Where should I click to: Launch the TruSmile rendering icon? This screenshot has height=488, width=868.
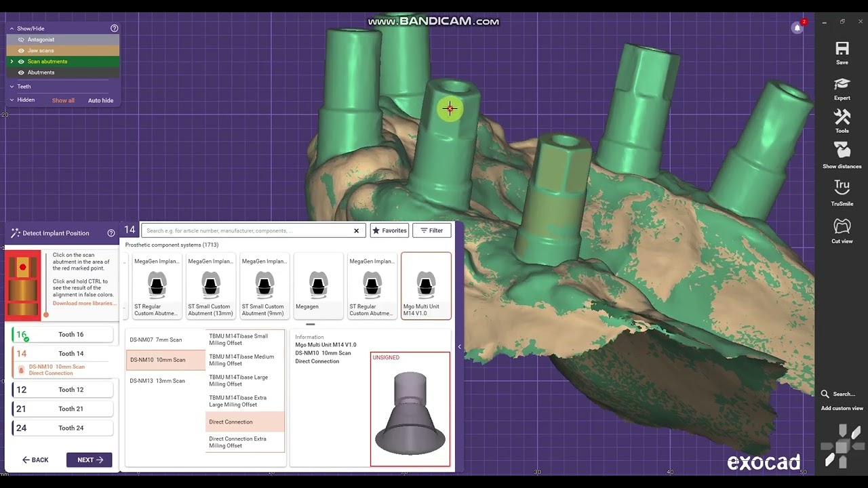pos(842,187)
